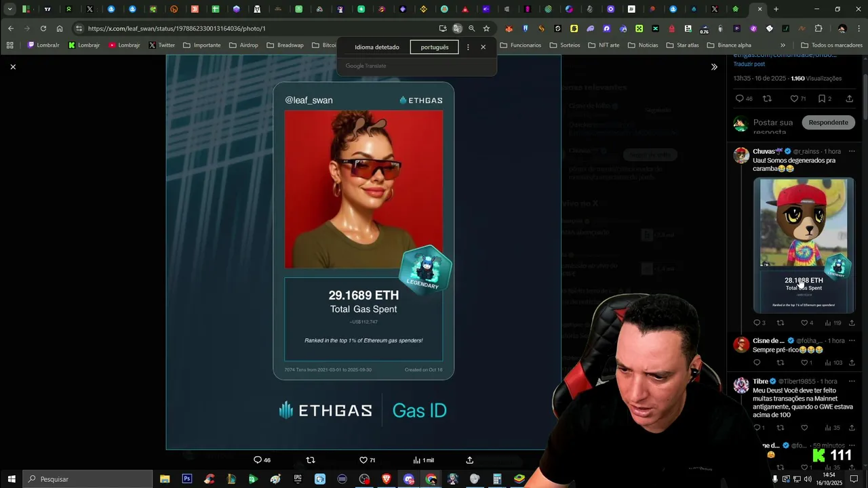Click the browser address bar URL

point(176,28)
